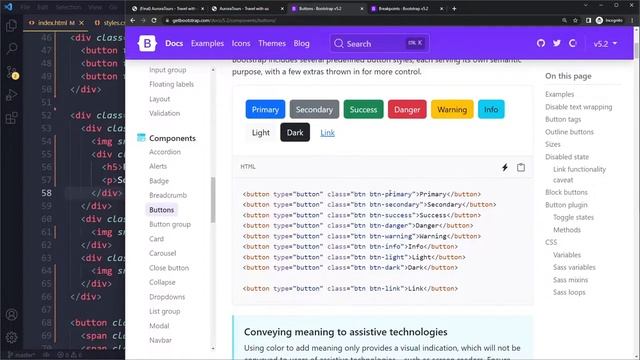
Task: Close the Buttons Bootstrap tab
Action: 362,9
